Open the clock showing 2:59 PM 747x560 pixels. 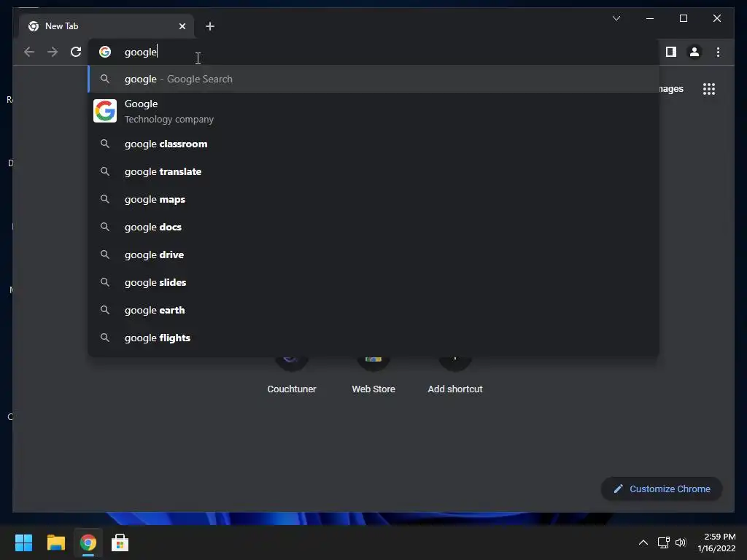[x=717, y=542]
